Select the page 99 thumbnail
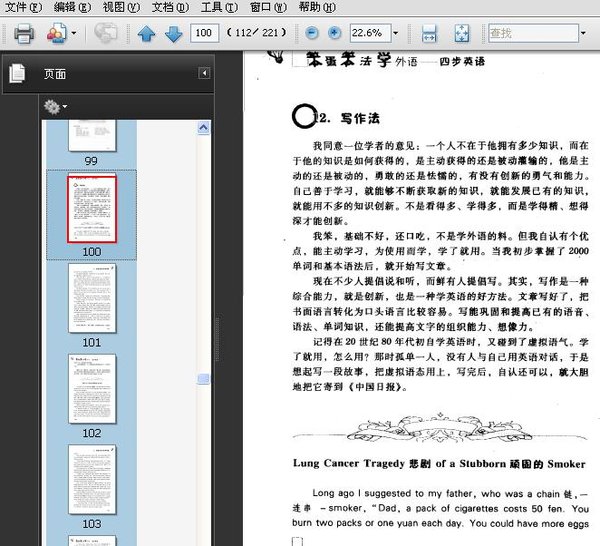This screenshot has height=546, width=600. tap(92, 135)
